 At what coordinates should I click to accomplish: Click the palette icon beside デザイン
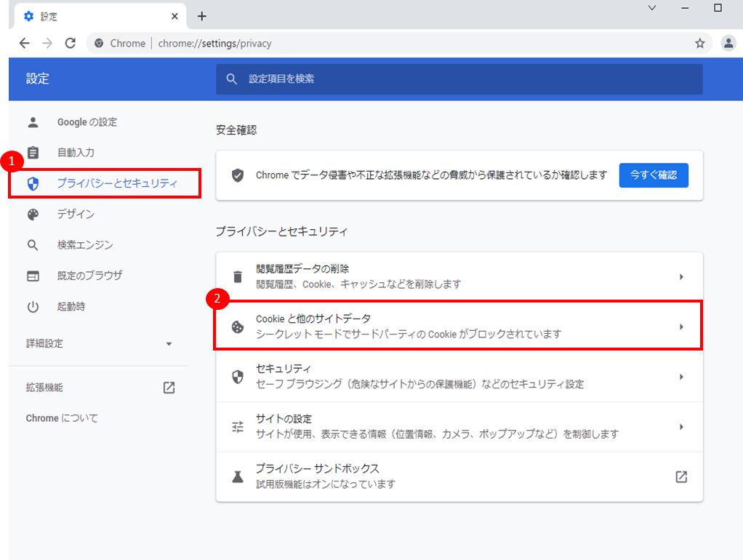pyautogui.click(x=33, y=215)
